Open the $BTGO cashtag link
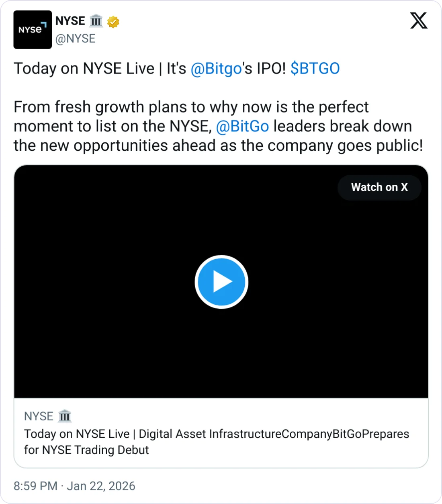The width and height of the screenshot is (442, 504). click(x=315, y=69)
